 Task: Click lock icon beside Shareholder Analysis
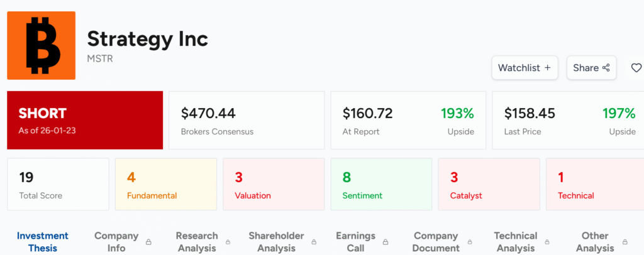point(315,242)
